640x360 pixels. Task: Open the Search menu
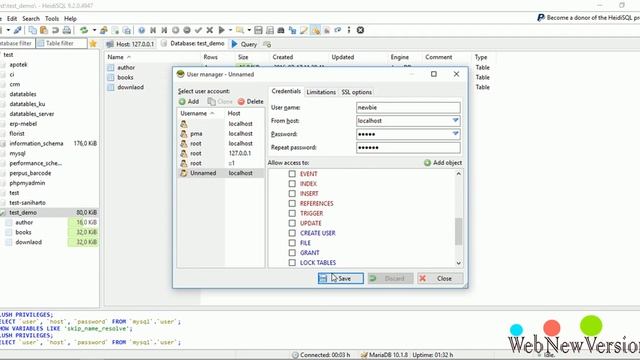31,19
